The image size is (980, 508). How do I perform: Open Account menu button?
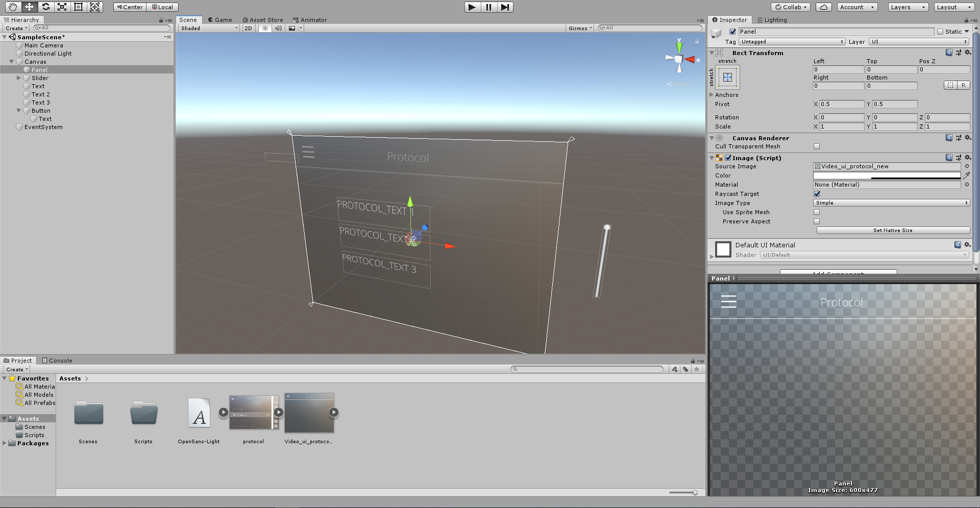857,7
